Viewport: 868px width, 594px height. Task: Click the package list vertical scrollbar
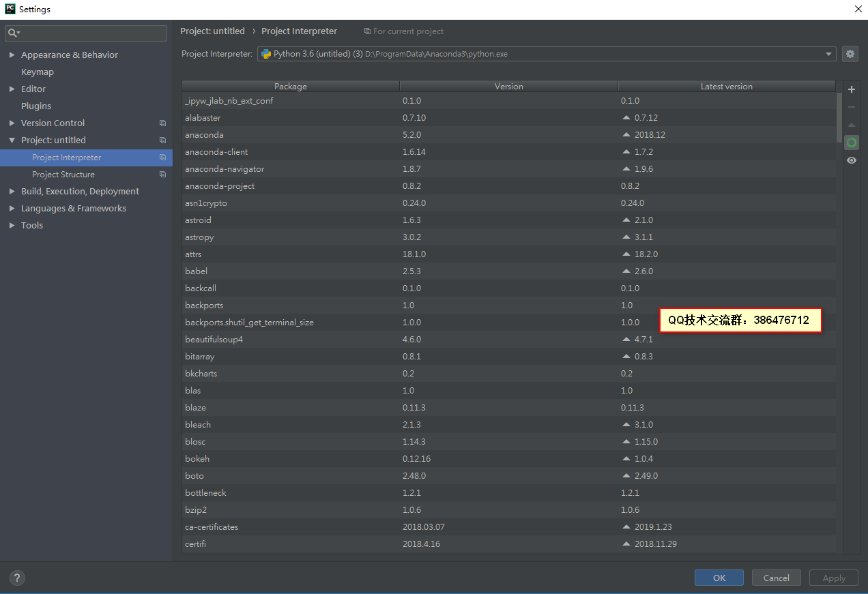click(839, 117)
